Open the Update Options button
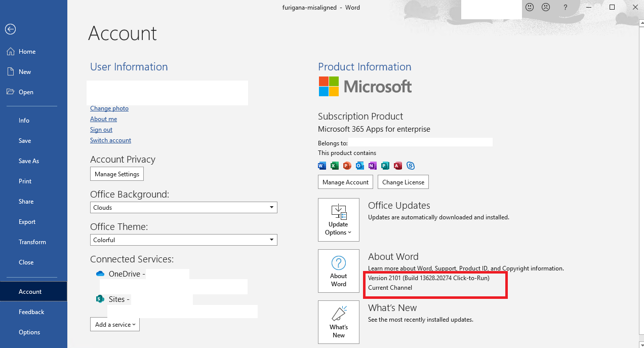 (339, 220)
